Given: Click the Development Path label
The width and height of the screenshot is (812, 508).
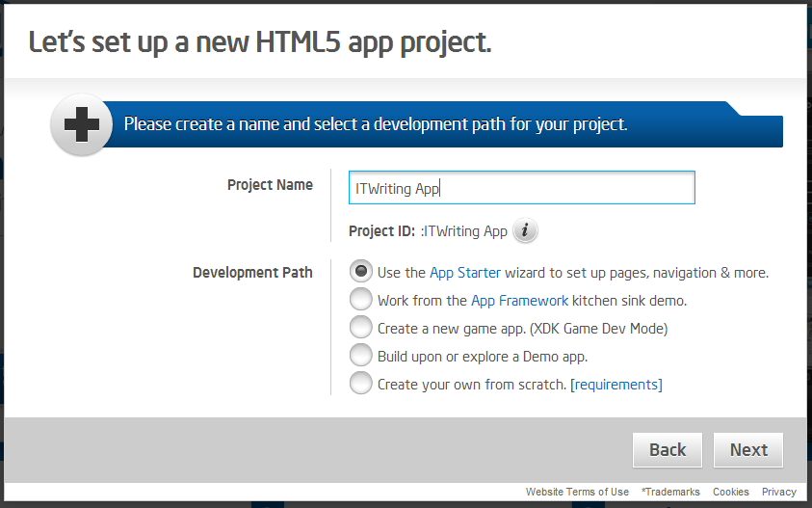Looking at the screenshot, I should [x=252, y=273].
